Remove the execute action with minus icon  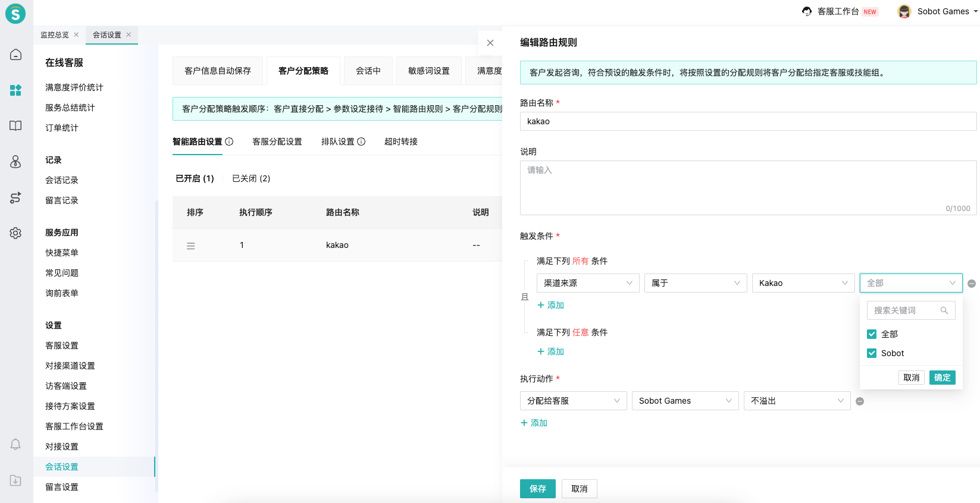[x=860, y=401]
